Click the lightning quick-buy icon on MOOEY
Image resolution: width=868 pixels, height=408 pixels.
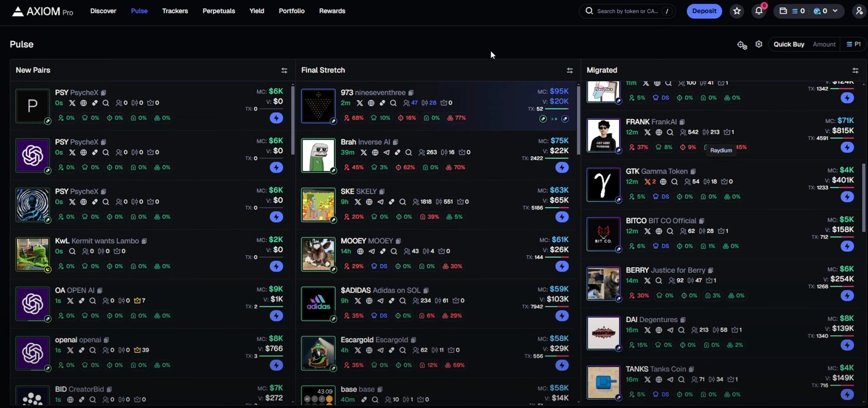(x=562, y=267)
